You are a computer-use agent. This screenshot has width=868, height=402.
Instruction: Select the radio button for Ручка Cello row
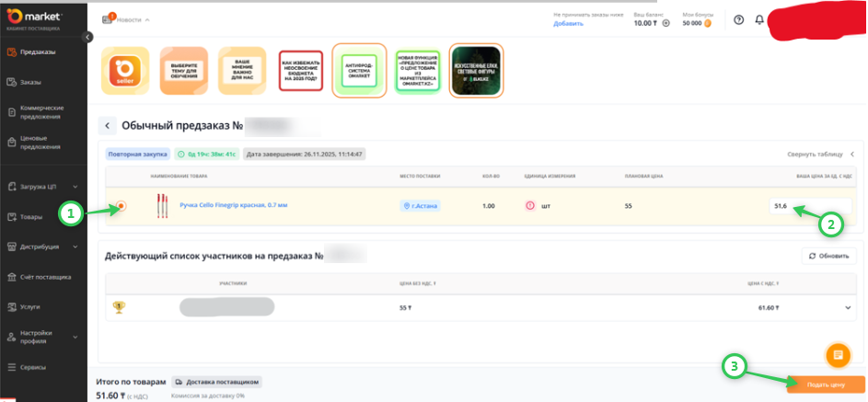122,205
